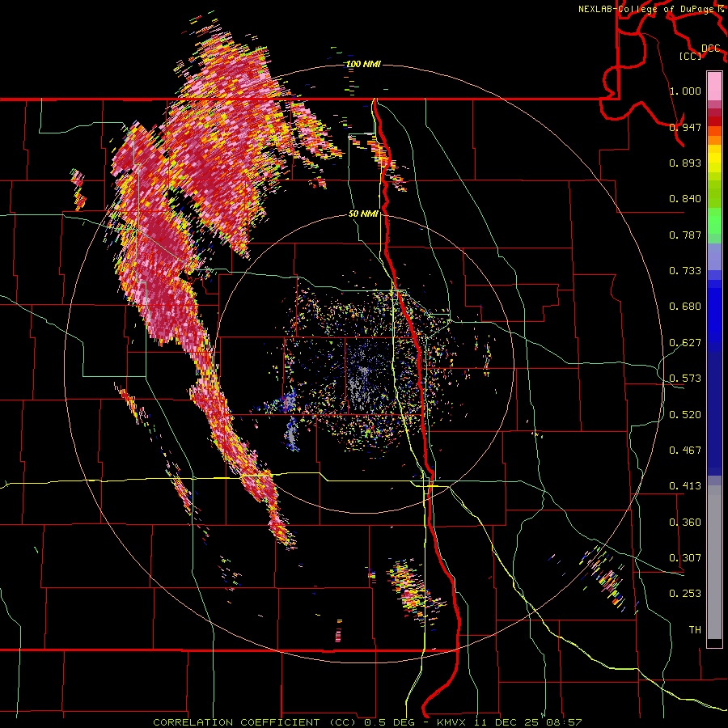This screenshot has height=728, width=728.
Task: Select the 0.573 scale value
Action: (685, 379)
